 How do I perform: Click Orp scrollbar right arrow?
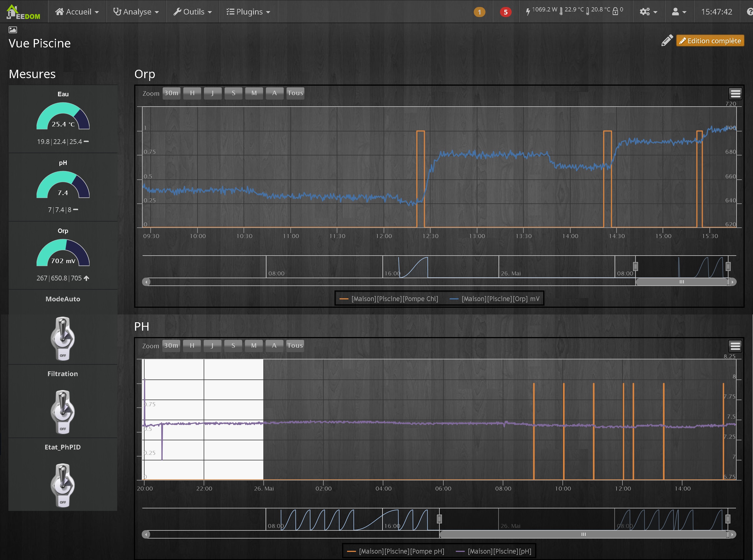(732, 282)
